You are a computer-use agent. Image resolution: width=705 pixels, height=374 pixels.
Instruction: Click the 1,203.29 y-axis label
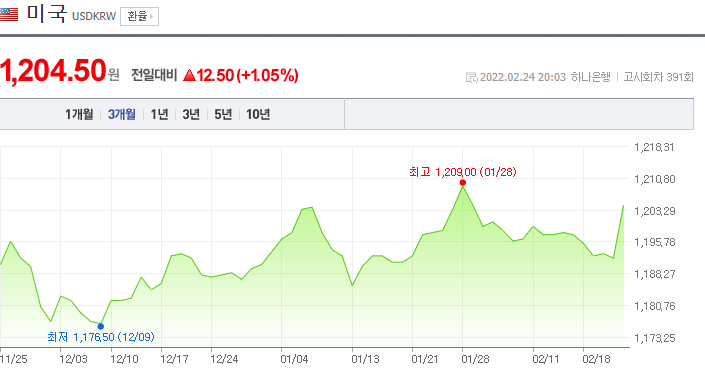click(x=655, y=211)
